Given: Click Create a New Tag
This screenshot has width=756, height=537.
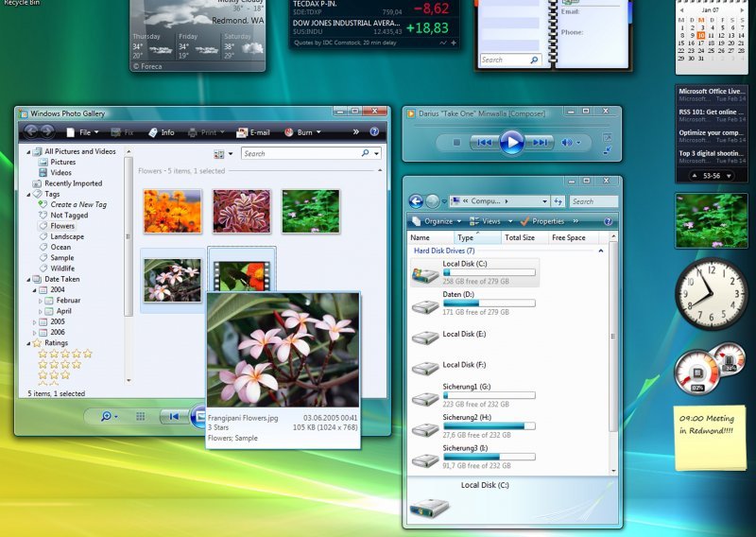Looking at the screenshot, I should pos(78,204).
